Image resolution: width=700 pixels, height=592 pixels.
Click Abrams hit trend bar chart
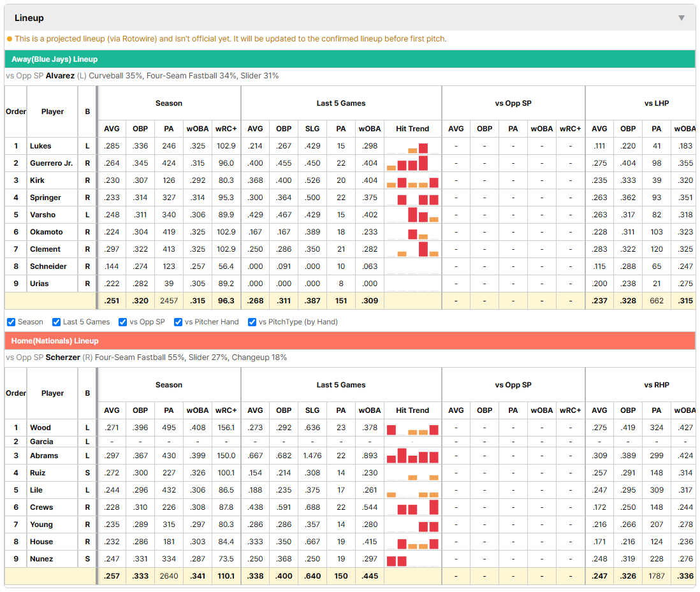click(x=412, y=456)
